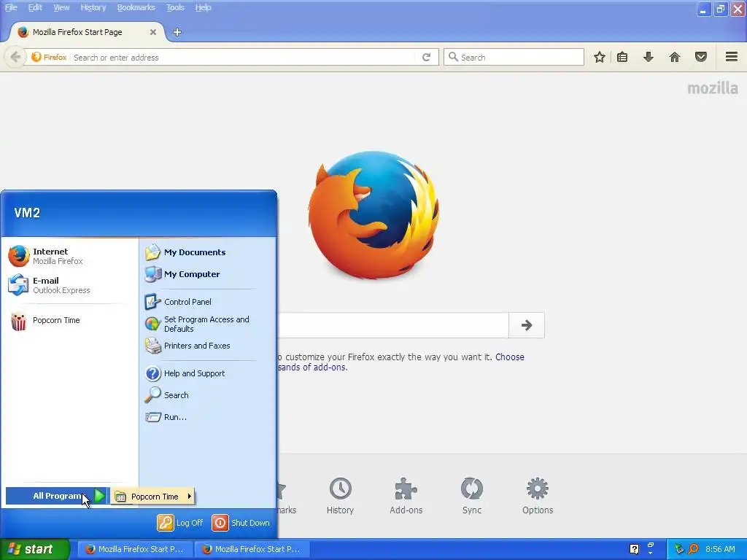Switch to first Mozilla Firefox taskbar button
The height and width of the screenshot is (560, 747).
(x=135, y=549)
